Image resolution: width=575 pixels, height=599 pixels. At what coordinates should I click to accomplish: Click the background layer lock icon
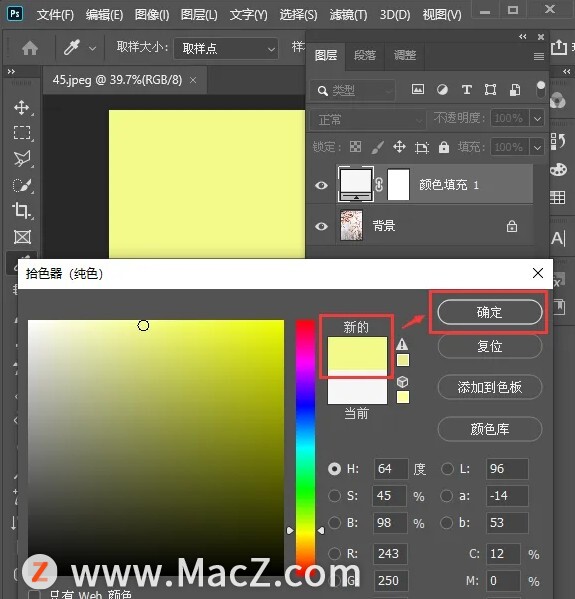[x=512, y=226]
